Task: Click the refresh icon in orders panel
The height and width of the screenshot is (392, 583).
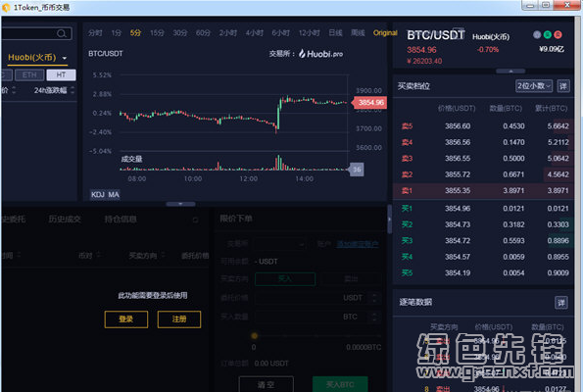Action: tap(196, 220)
